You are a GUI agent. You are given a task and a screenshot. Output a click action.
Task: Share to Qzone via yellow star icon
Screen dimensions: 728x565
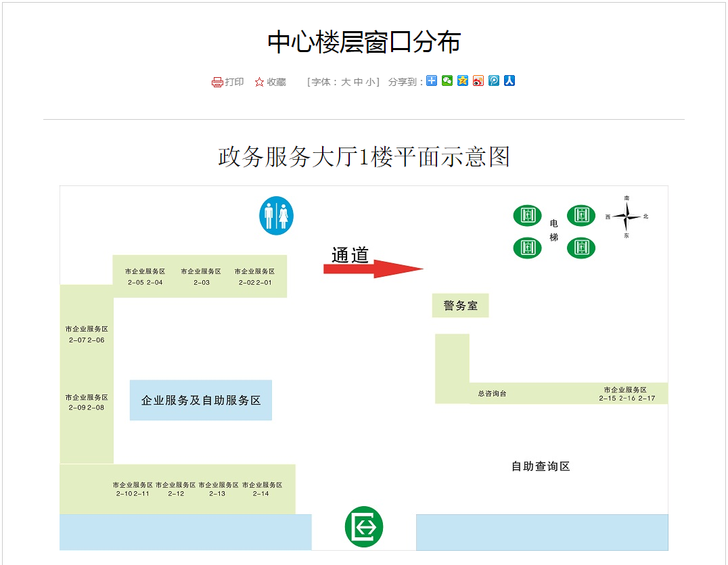pyautogui.click(x=463, y=81)
